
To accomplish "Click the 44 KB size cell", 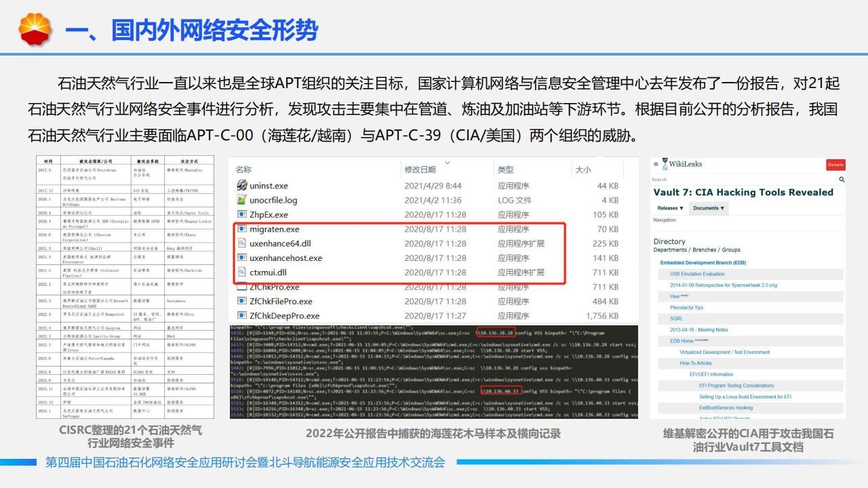I will tap(608, 186).
